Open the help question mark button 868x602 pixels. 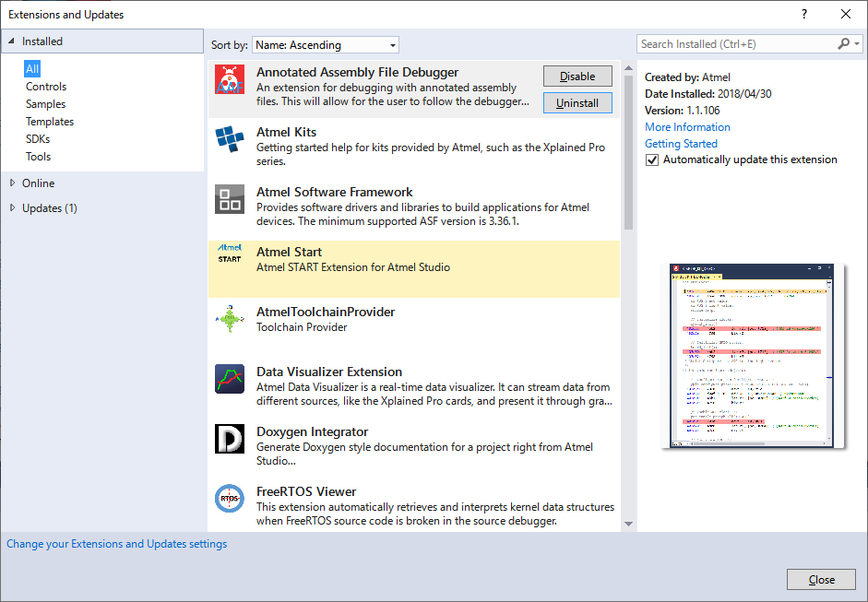(x=804, y=15)
